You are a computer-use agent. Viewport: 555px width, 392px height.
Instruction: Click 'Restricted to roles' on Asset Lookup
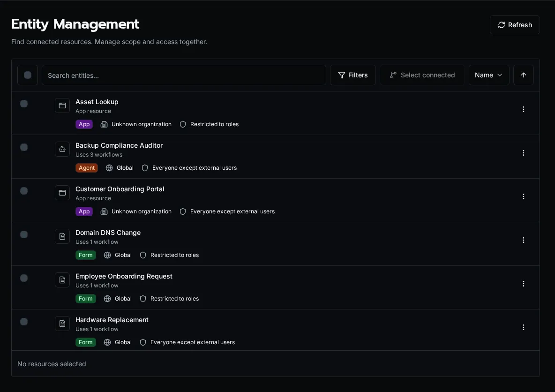click(x=215, y=124)
